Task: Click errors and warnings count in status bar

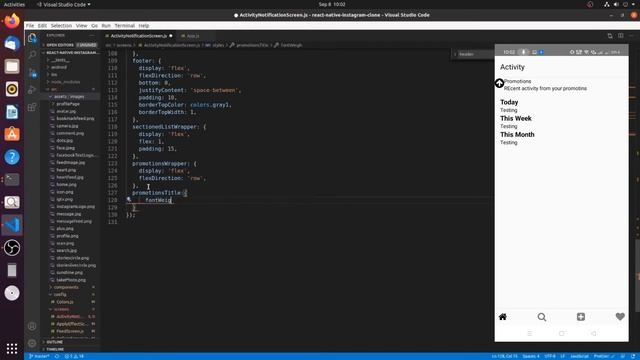Action: pos(74,356)
